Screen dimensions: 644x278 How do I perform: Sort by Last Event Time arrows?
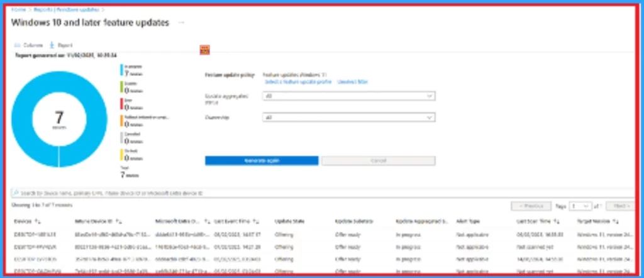pos(256,221)
